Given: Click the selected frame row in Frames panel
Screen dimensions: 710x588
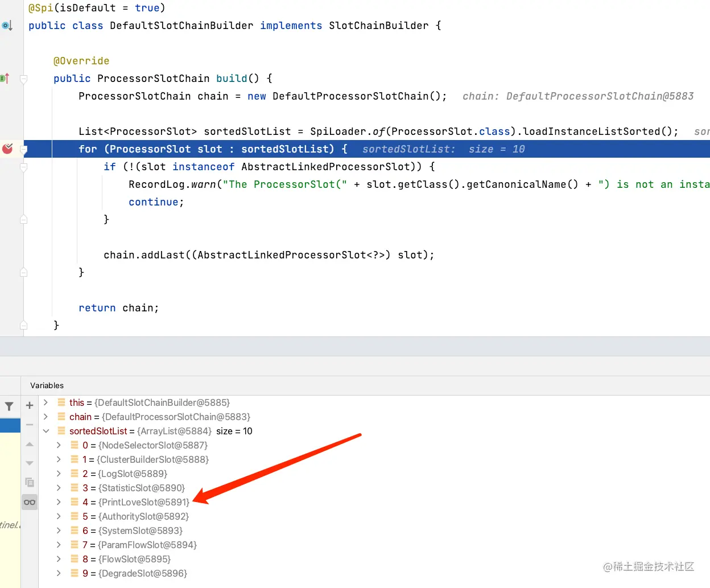Looking at the screenshot, I should [x=10, y=425].
